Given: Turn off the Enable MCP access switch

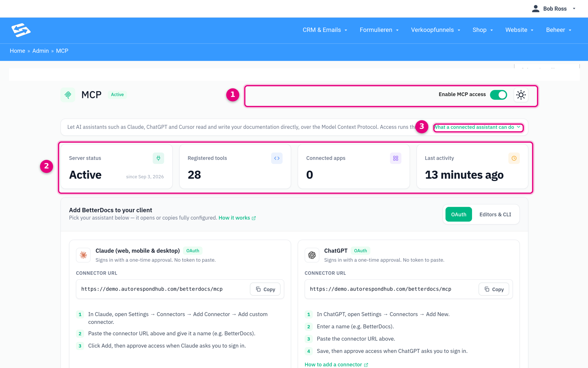Looking at the screenshot, I should pos(498,95).
